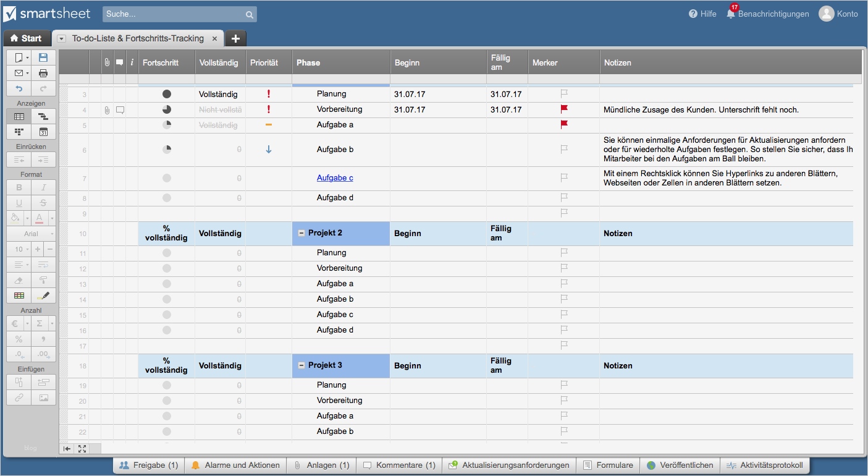Click the Summe (sum) icon under Anzahl
This screenshot has width=868, height=476.
point(41,323)
